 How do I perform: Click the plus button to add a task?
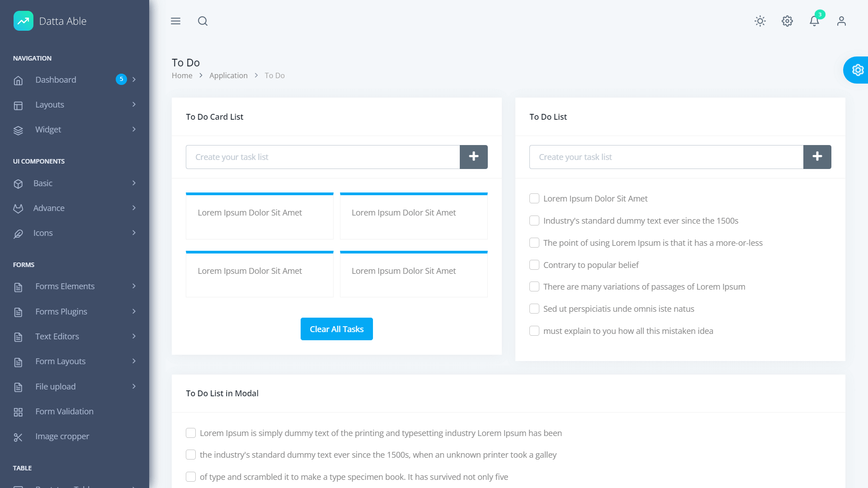click(x=473, y=157)
